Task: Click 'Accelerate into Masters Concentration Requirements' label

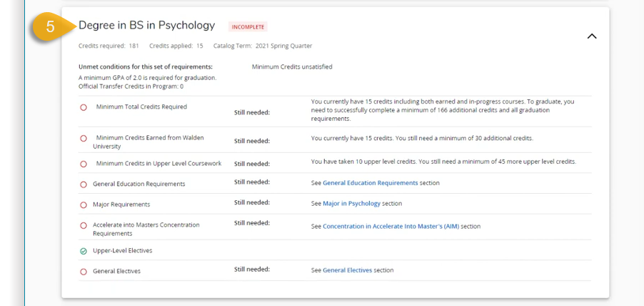Action: 146,229
